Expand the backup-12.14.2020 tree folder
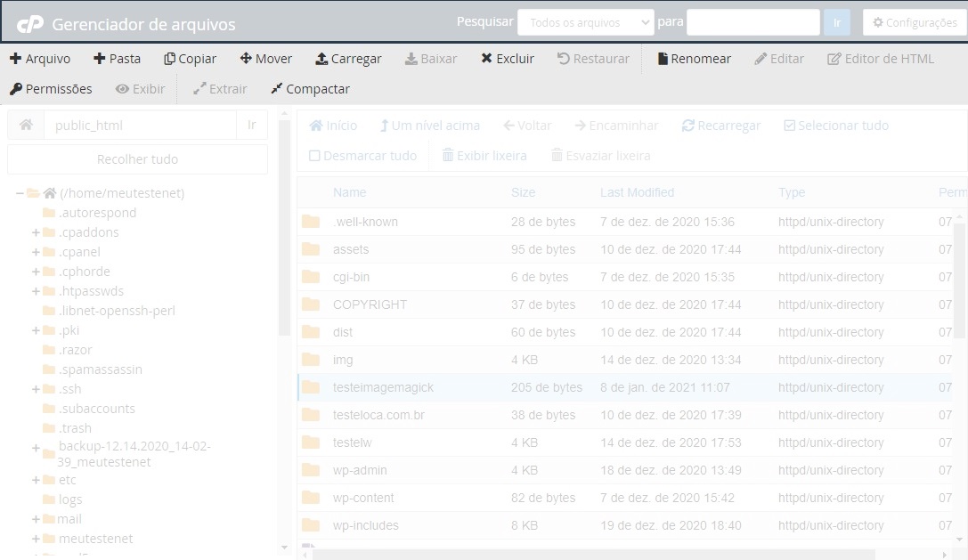The width and height of the screenshot is (968, 560). pos(36,448)
